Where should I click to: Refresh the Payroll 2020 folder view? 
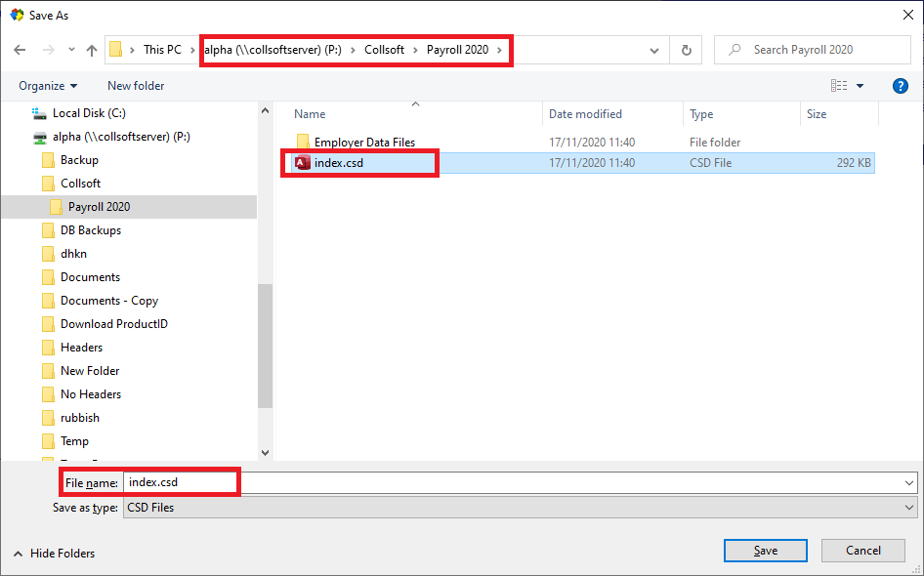(687, 50)
